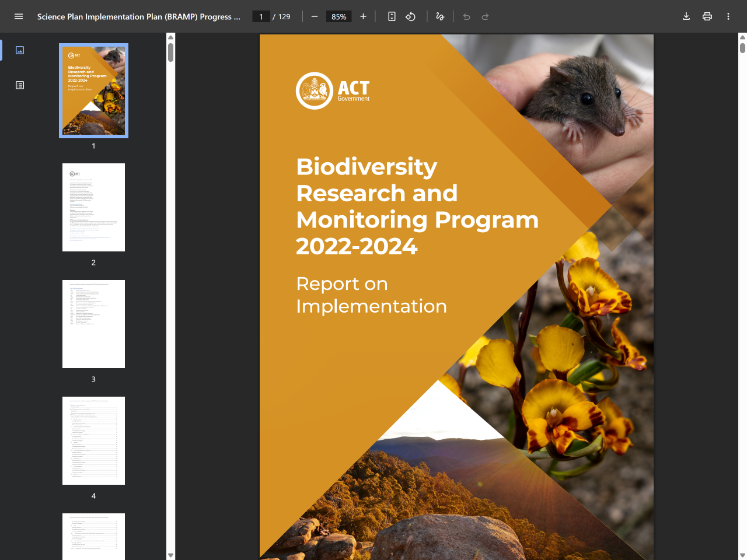Zoom in with the plus icon
The width and height of the screenshot is (747, 560).
(363, 16)
